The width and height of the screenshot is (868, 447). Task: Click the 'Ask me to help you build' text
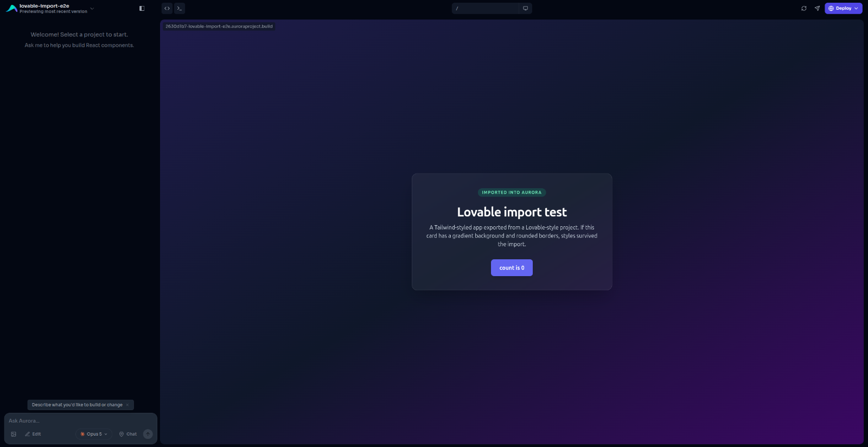click(x=79, y=46)
